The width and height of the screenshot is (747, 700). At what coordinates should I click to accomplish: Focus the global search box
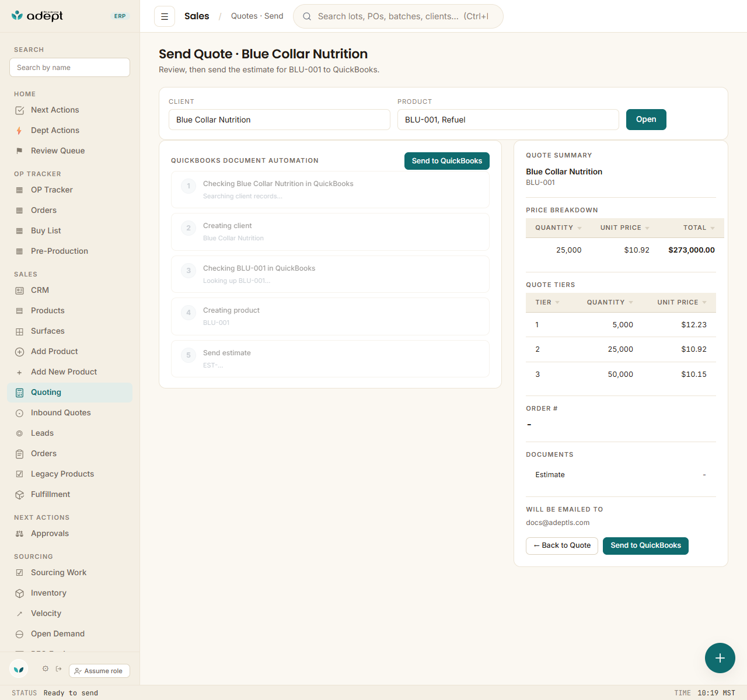coord(398,16)
